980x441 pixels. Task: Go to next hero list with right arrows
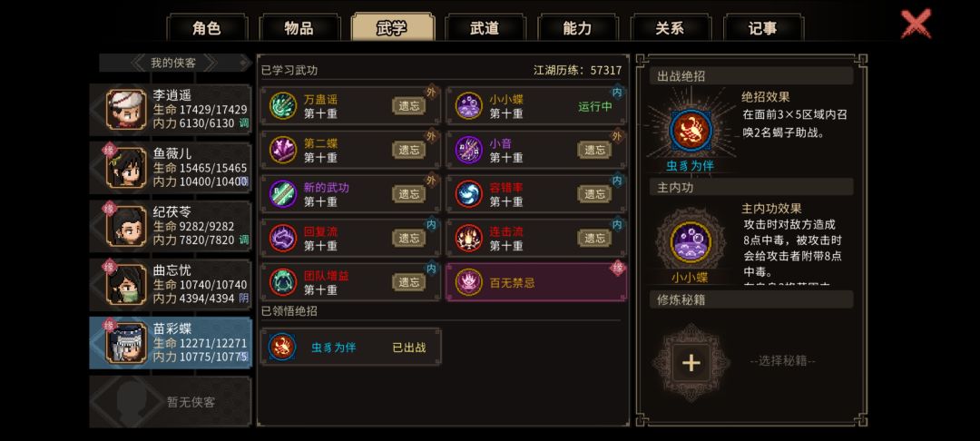(209, 64)
